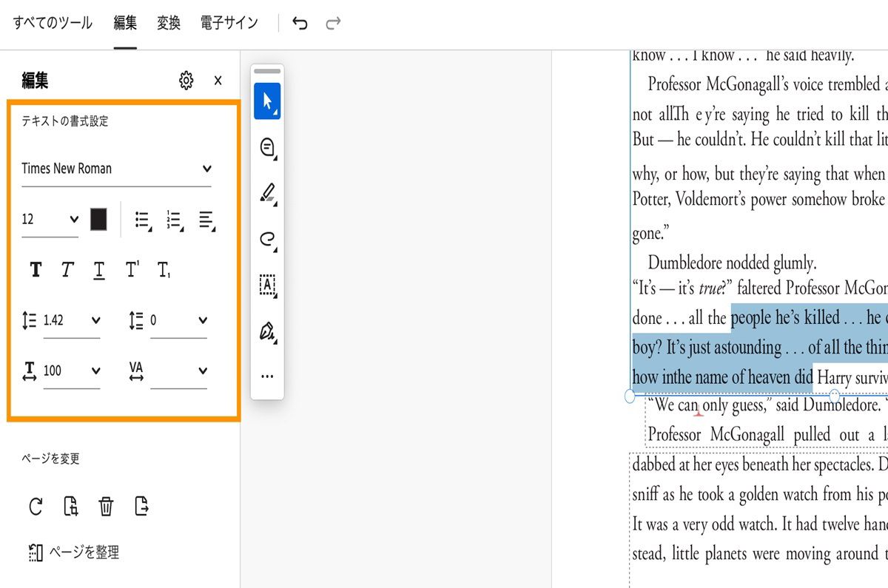Viewport: 888px width, 588px height.
Task: Click the テキストの書式設定 heading
Action: [x=64, y=121]
